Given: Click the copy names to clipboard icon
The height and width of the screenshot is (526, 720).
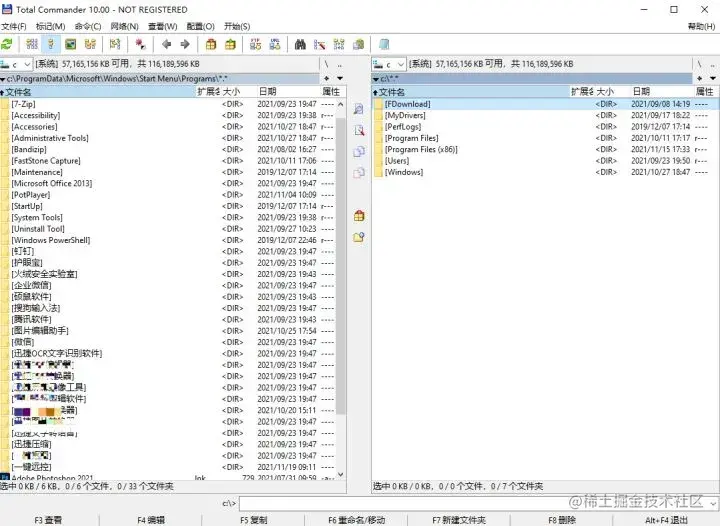Looking at the screenshot, I should point(358,45).
